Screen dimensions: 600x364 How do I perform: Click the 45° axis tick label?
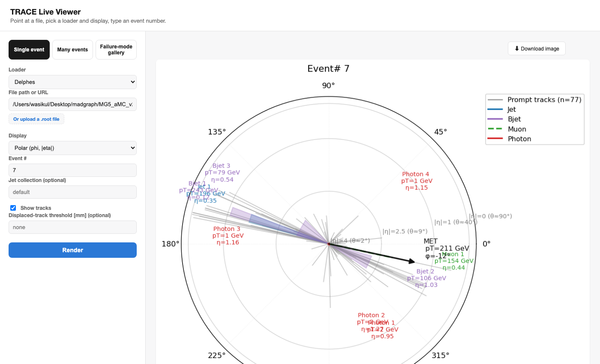[441, 132]
